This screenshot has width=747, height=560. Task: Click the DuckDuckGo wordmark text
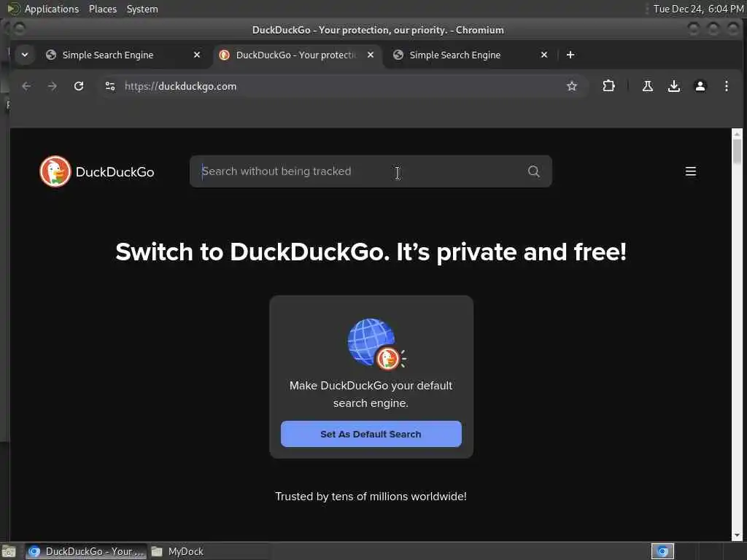115,172
